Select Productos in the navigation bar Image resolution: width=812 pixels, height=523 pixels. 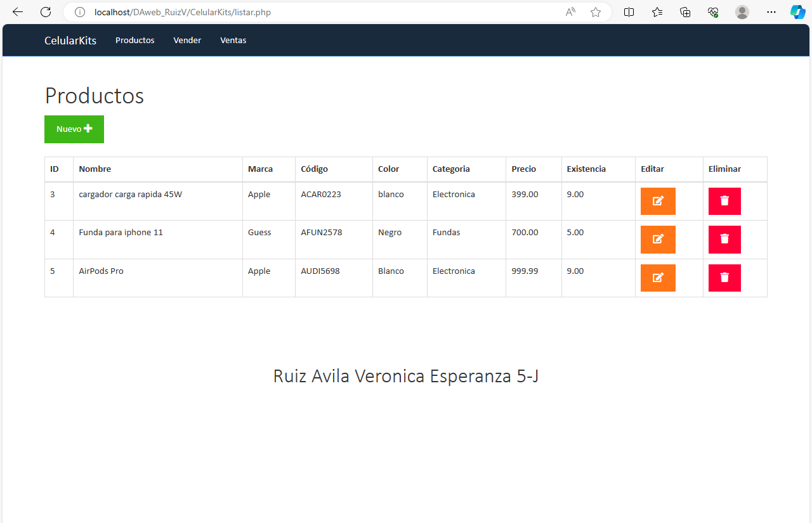click(134, 40)
